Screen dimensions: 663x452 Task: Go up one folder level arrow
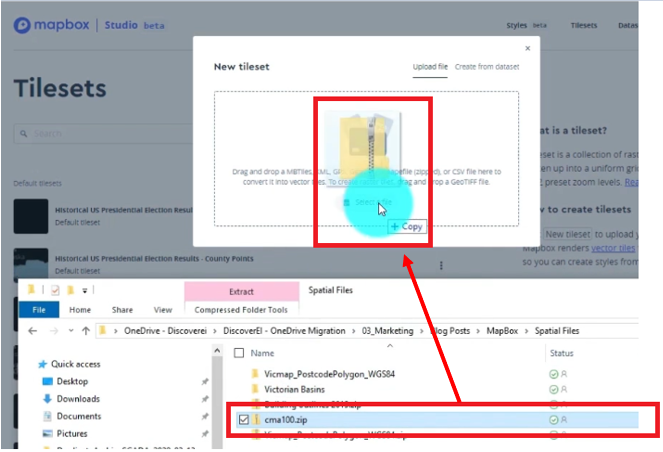point(87,331)
